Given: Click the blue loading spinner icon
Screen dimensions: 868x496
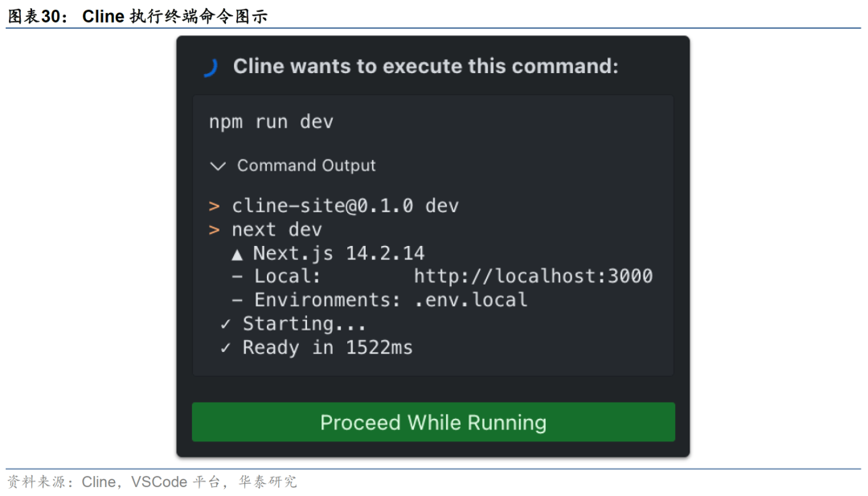Looking at the screenshot, I should pyautogui.click(x=211, y=68).
